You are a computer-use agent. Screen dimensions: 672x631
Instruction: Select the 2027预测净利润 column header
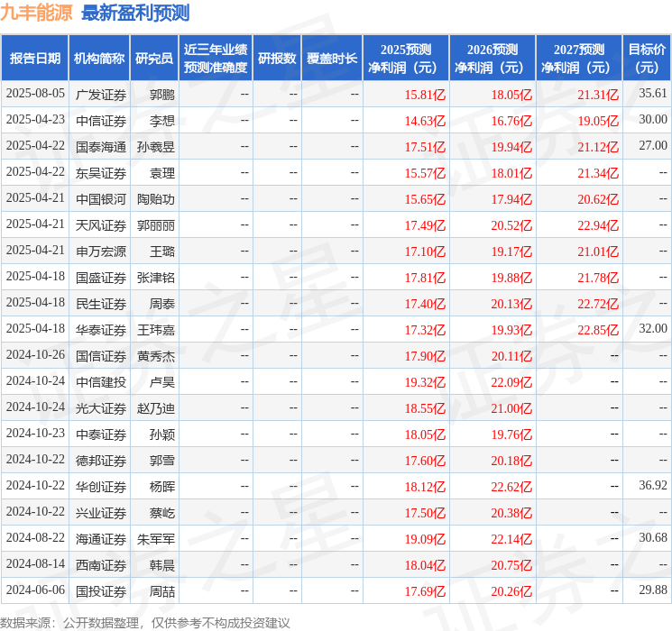578,59
